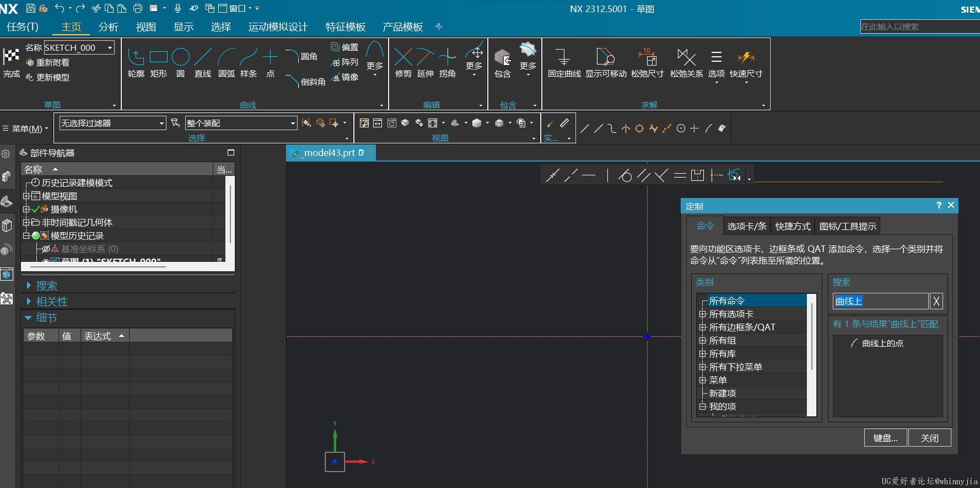Screen dimensions: 980x488
Task: Click Reattach (重新附着) sketch command
Action: pos(47,62)
